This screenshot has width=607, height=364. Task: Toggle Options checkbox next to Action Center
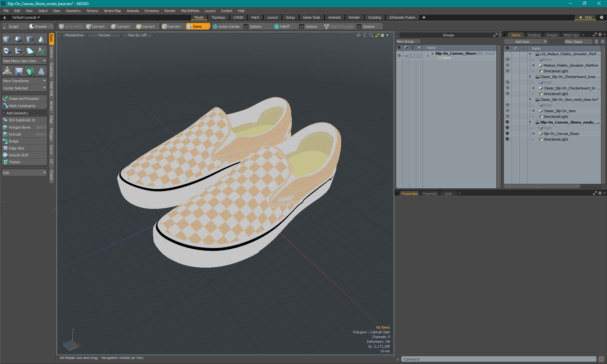[x=246, y=27]
